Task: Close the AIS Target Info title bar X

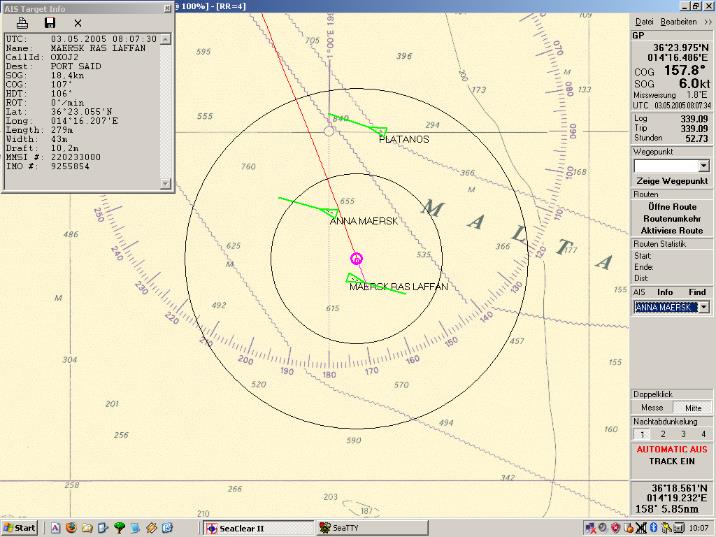Action: coord(167,8)
